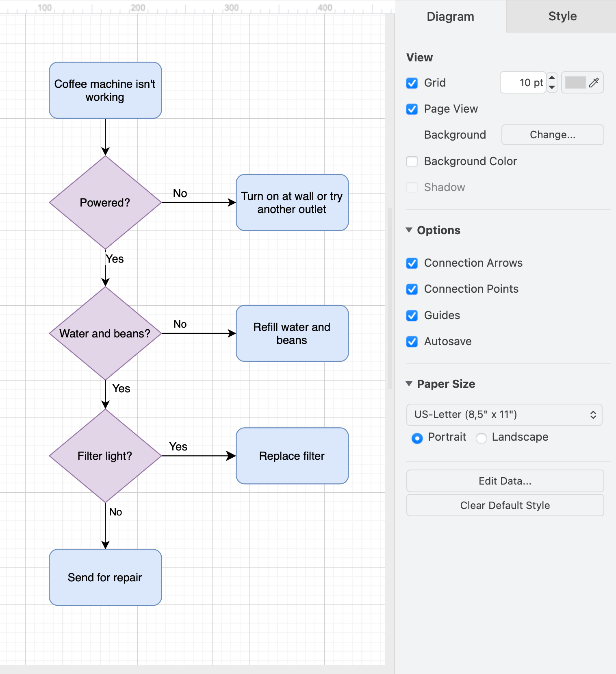Decrease grid size with down stepper
616x674 pixels.
point(552,87)
